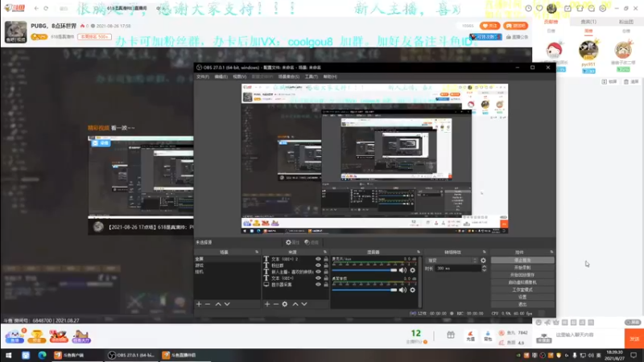Open the Tools (T) menu in OBS
This screenshot has width=644, height=362.
(x=312, y=76)
